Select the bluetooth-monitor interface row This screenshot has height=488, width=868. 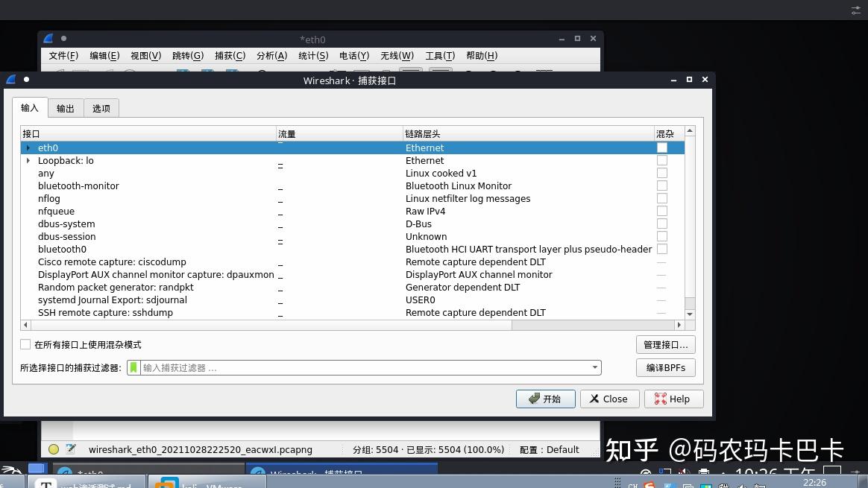click(352, 186)
